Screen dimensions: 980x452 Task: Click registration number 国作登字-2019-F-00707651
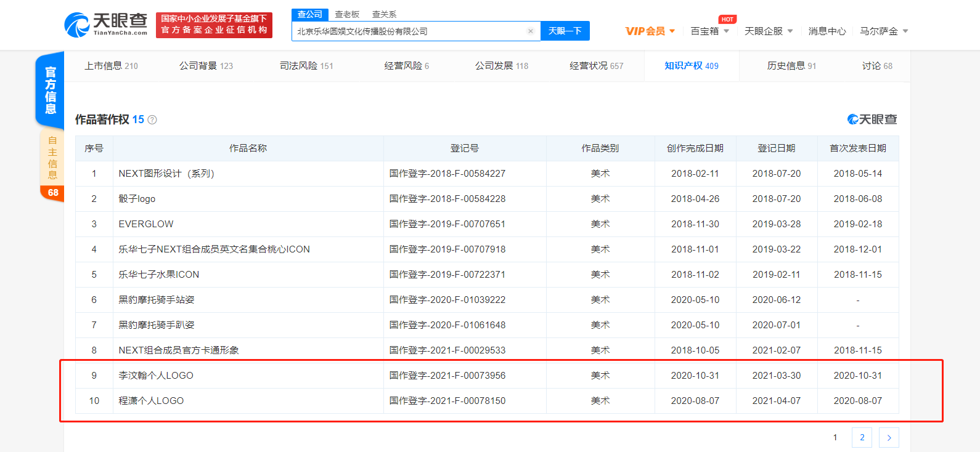(x=447, y=224)
